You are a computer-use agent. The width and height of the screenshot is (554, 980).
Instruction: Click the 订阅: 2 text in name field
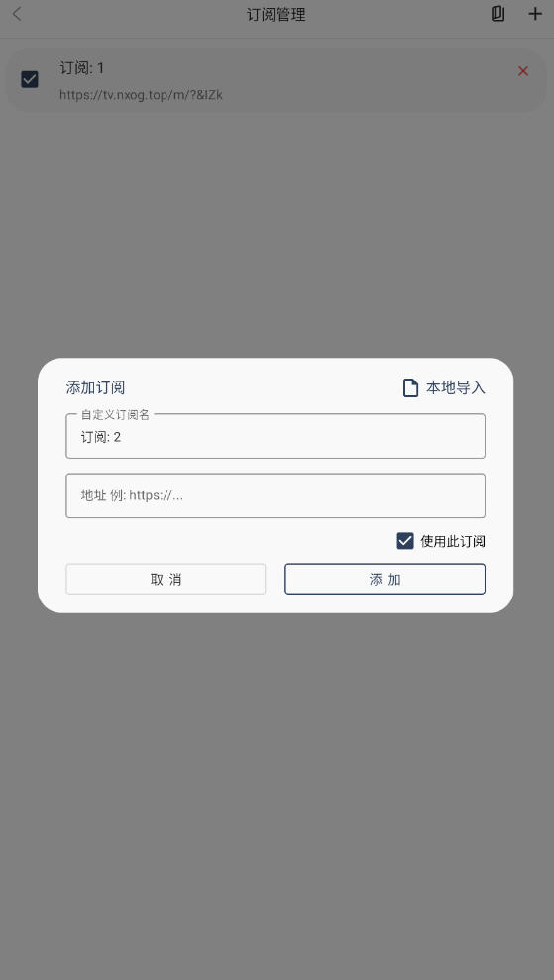point(101,437)
